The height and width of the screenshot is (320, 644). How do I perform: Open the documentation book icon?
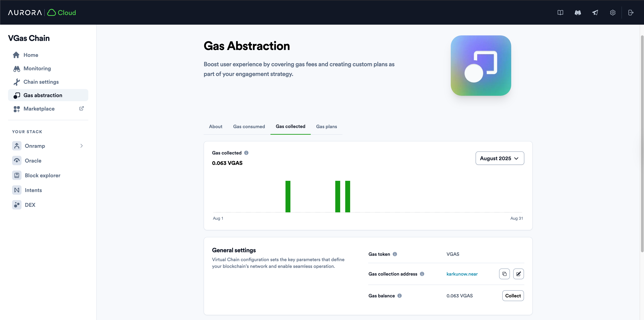[560, 12]
